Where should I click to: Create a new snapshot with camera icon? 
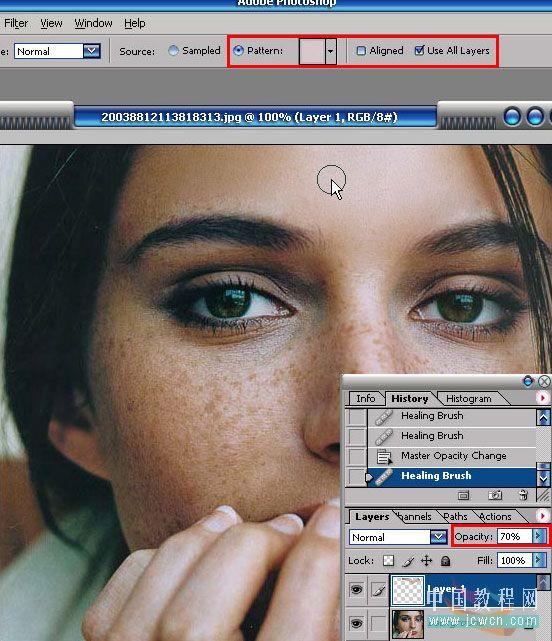coord(495,496)
